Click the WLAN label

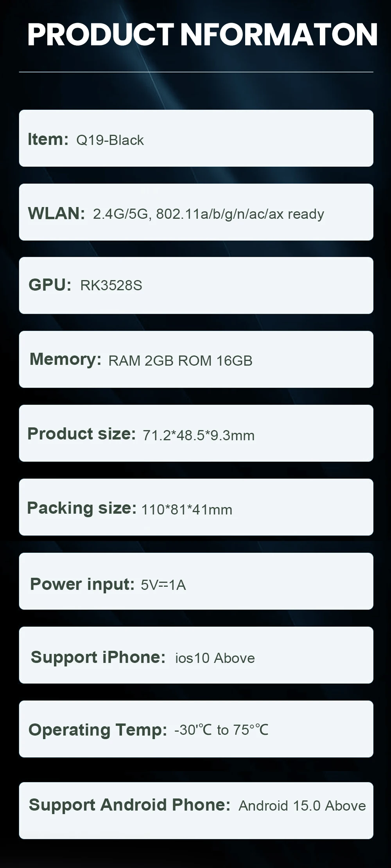pos(57,213)
